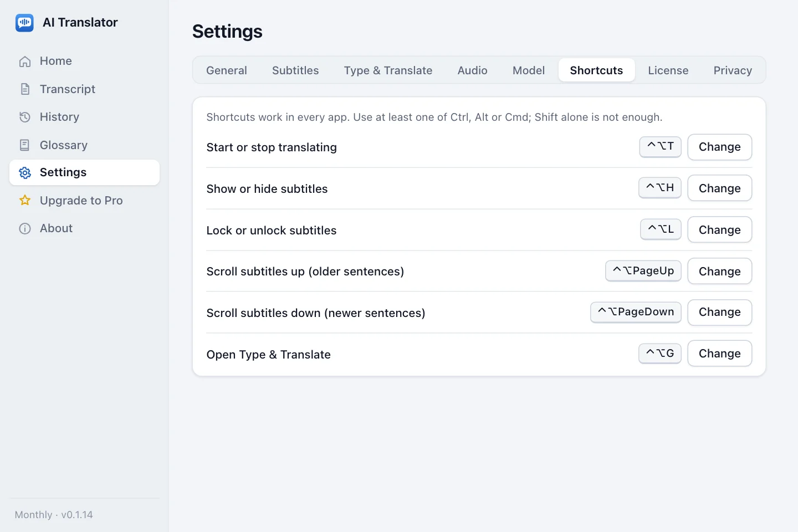This screenshot has height=532, width=798.
Task: Click 'Scroll subtitles up (older sentences)' label
Action: coord(305,272)
